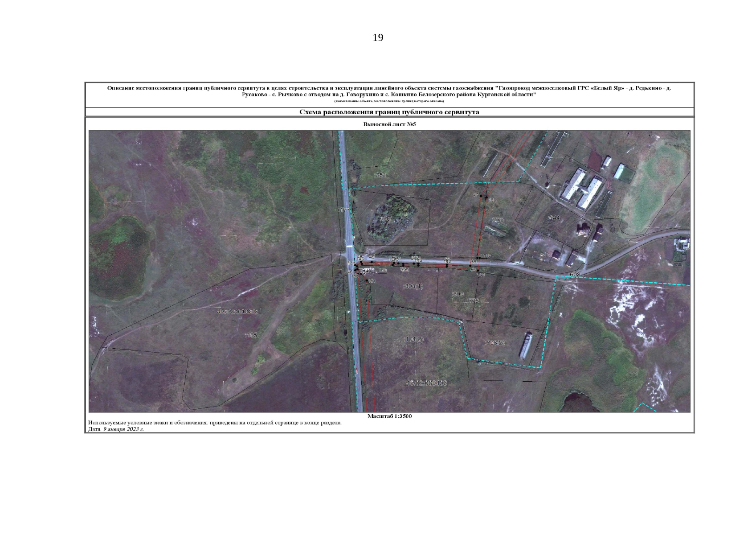Click cadastral block label '45:02:050802'

pos(237,312)
